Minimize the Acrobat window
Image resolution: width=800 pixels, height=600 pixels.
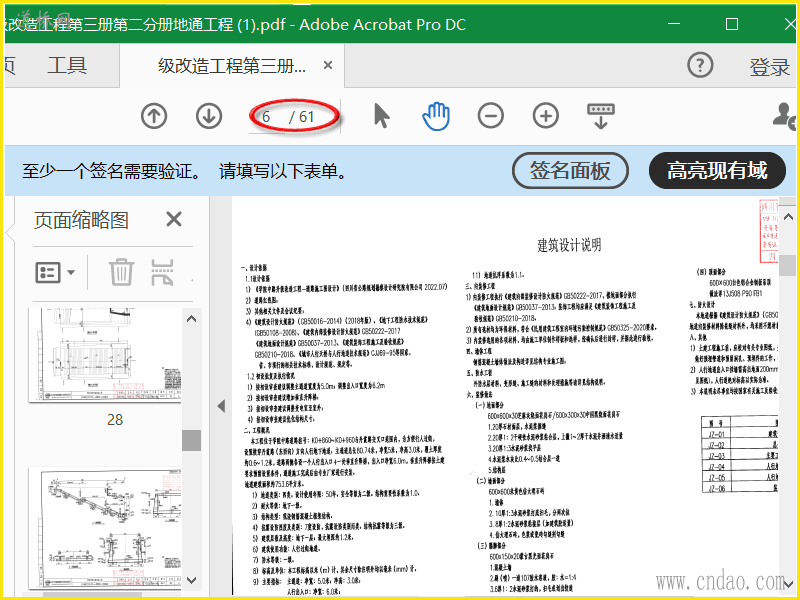coord(674,24)
